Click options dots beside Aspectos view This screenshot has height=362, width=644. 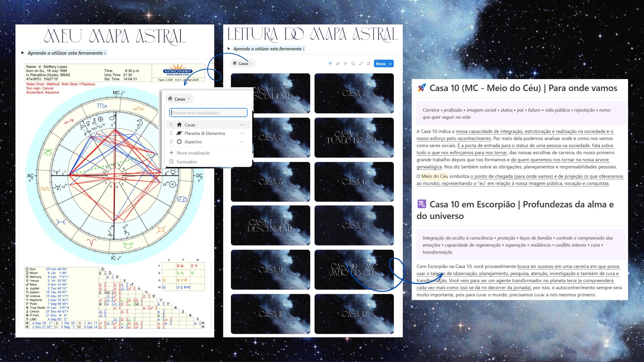(242, 142)
